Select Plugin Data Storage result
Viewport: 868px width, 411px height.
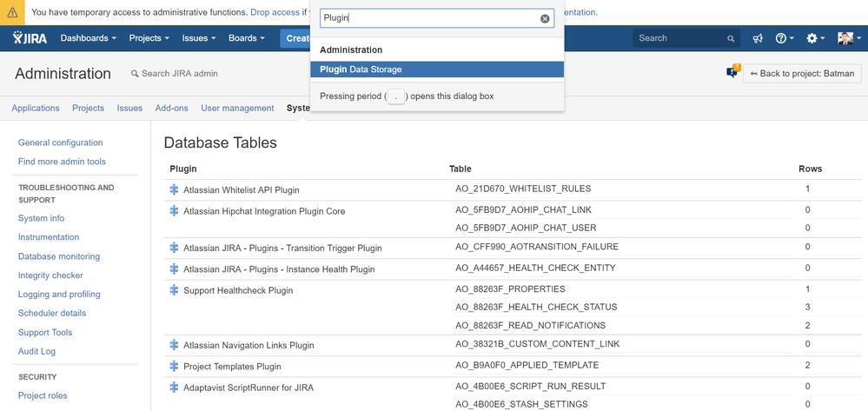[x=437, y=70]
